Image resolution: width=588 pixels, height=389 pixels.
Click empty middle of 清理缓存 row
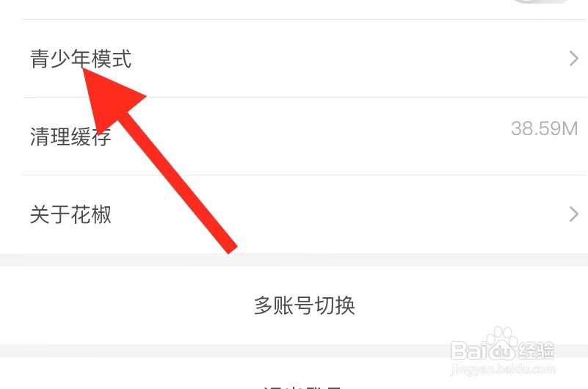(338, 137)
